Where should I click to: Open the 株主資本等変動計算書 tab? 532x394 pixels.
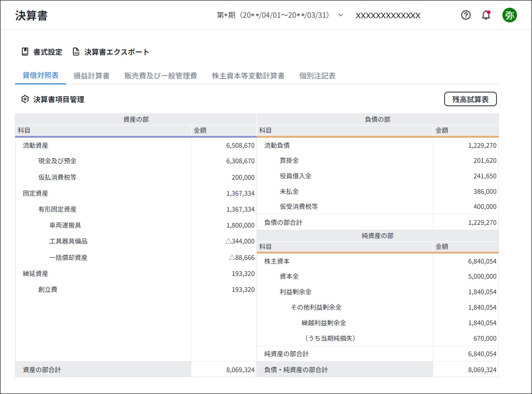248,76
